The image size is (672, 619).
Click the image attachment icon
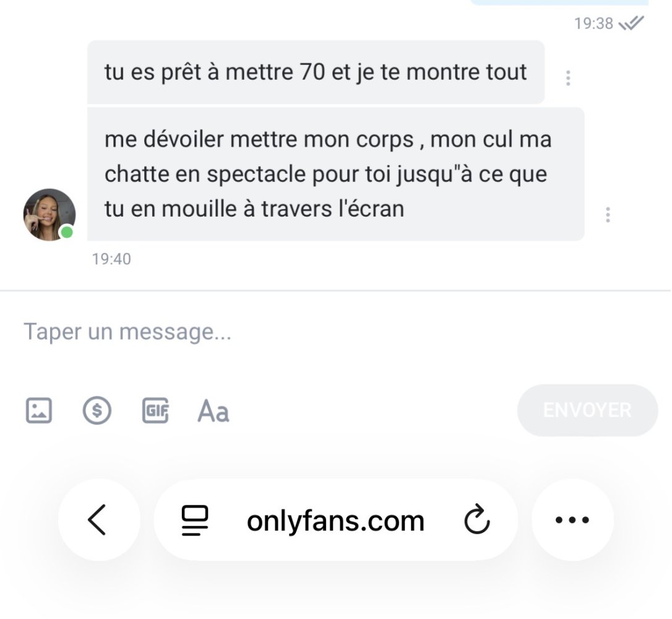pyautogui.click(x=38, y=410)
